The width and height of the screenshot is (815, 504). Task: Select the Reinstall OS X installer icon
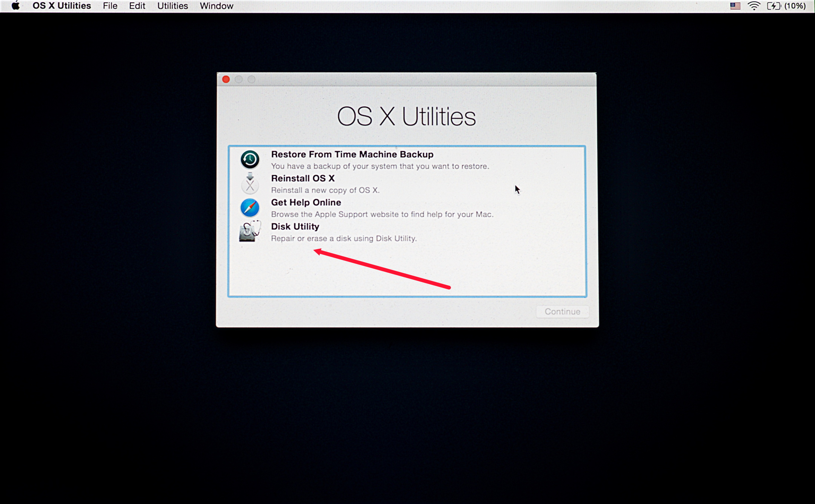pyautogui.click(x=250, y=183)
